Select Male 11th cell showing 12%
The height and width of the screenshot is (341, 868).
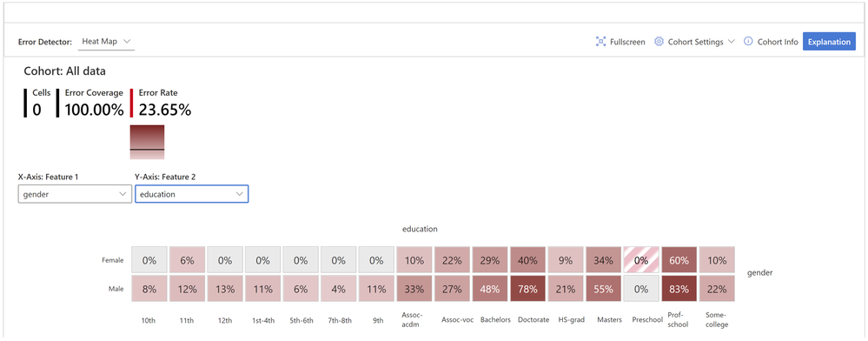(x=187, y=288)
